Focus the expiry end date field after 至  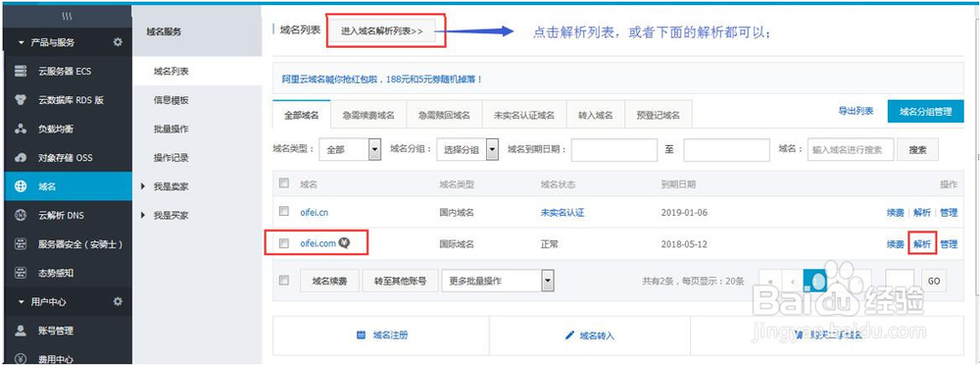(x=726, y=150)
